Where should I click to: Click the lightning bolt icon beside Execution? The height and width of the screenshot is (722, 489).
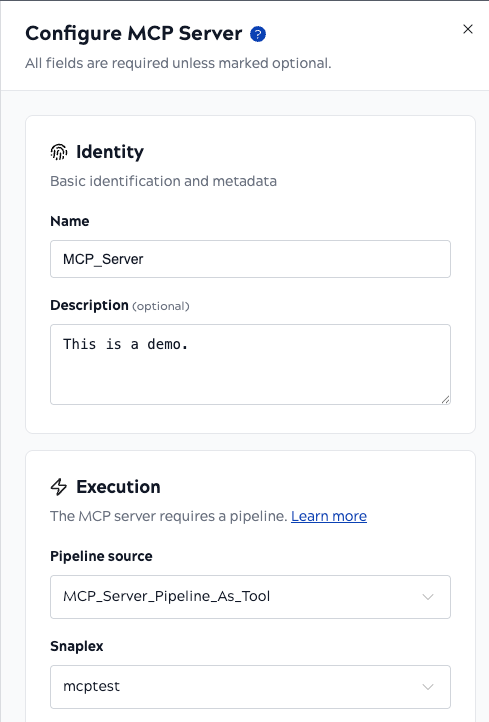point(59,487)
